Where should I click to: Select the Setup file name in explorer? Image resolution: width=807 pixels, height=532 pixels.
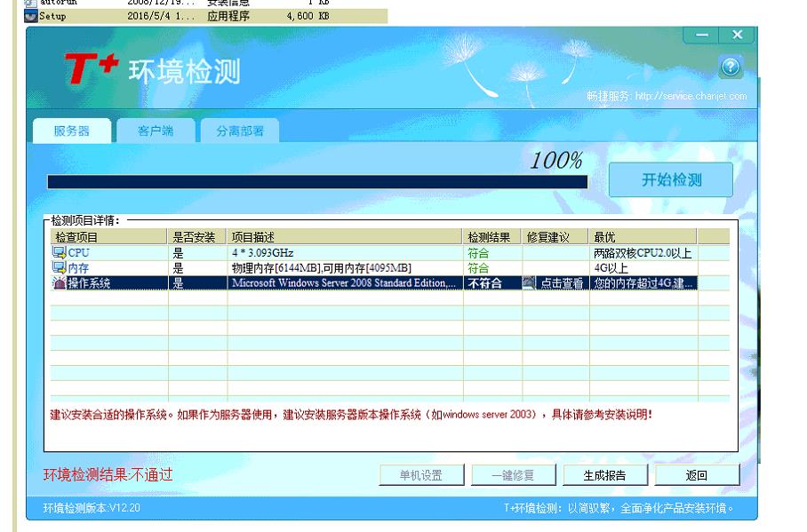pyautogui.click(x=52, y=16)
